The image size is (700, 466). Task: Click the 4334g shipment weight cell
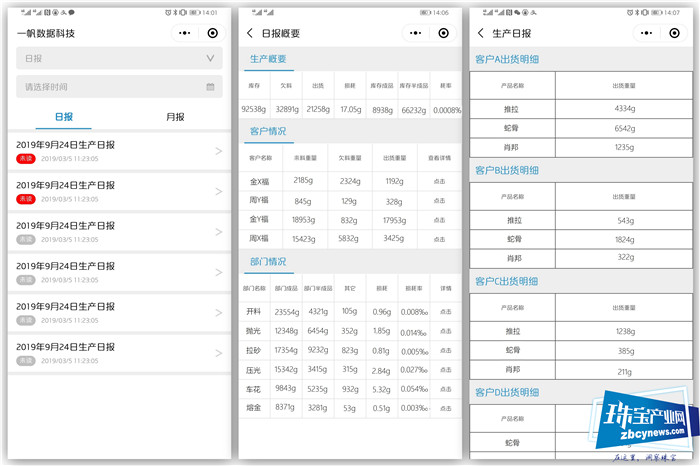[625, 109]
